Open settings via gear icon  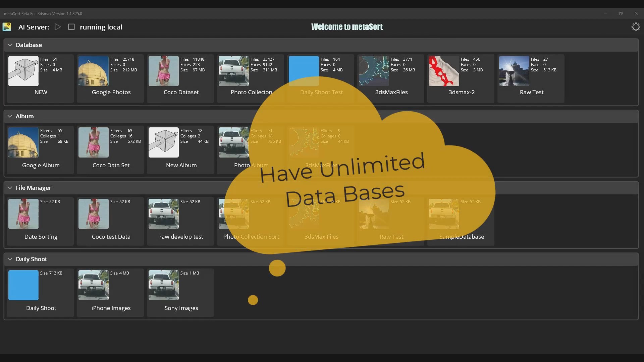pos(636,27)
